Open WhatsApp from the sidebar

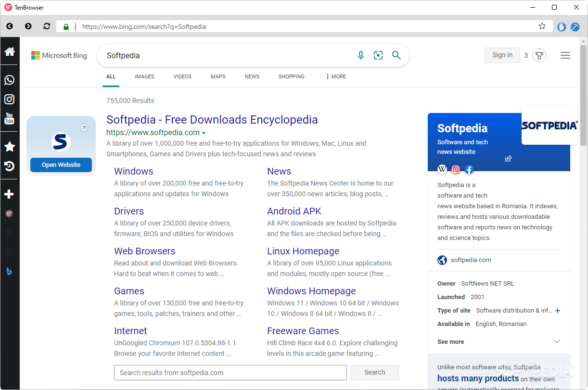point(10,80)
